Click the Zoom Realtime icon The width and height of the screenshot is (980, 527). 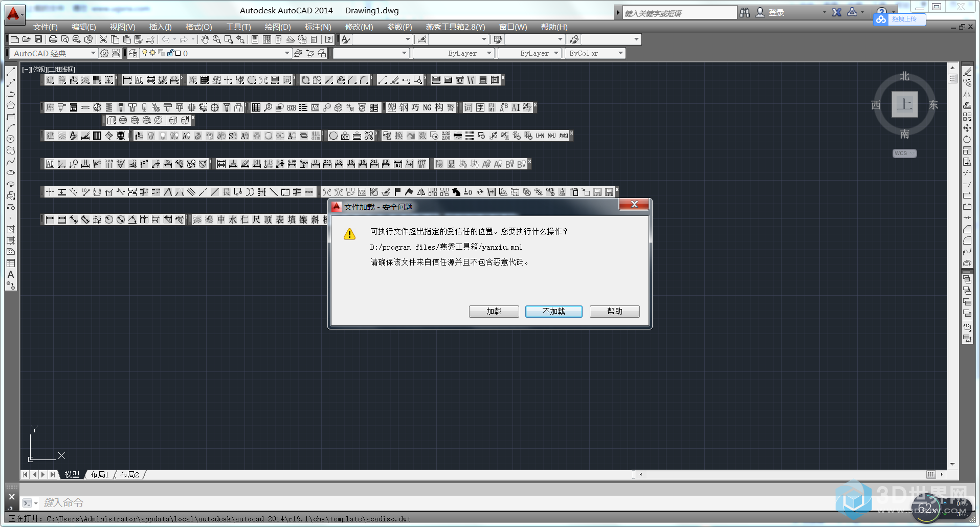pyautogui.click(x=217, y=39)
